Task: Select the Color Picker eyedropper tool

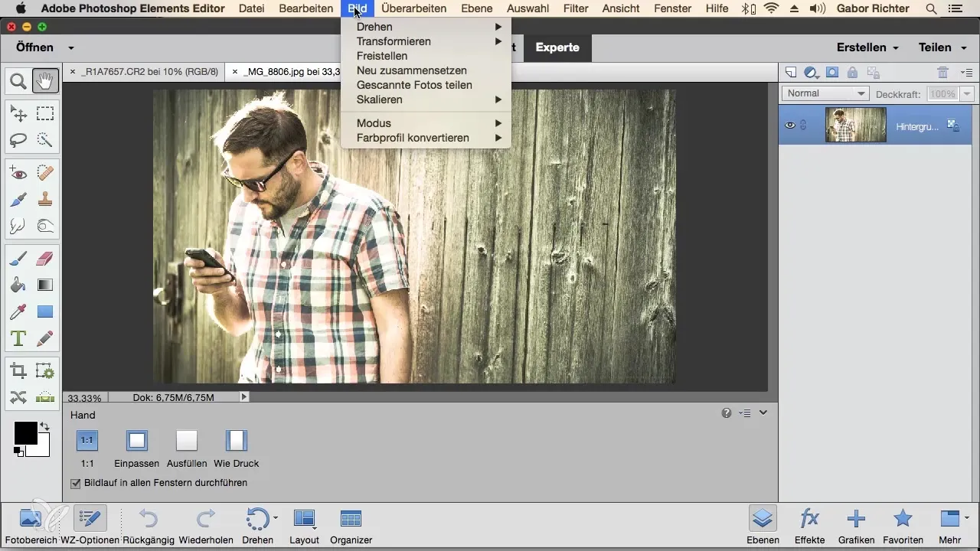Action: coord(18,311)
